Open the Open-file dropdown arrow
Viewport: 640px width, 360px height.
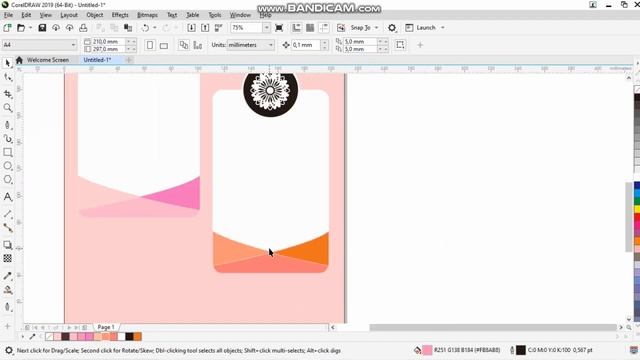pyautogui.click(x=30, y=28)
